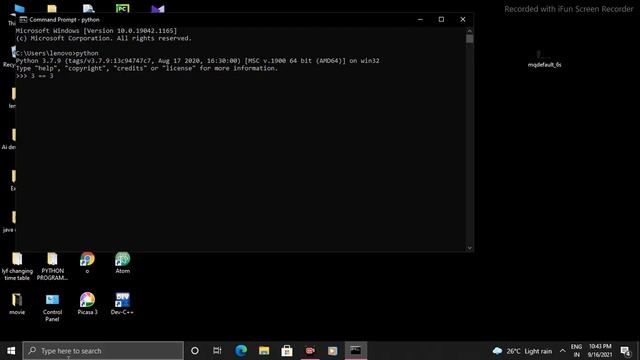Open the Command Prompt window system menu icon
Viewport: 640px width, 360px height.
23,20
